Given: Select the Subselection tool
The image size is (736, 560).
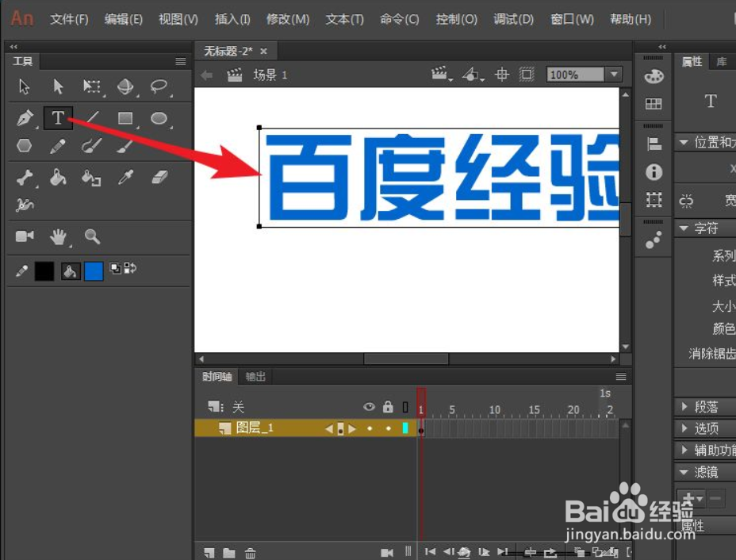Looking at the screenshot, I should click(58, 86).
